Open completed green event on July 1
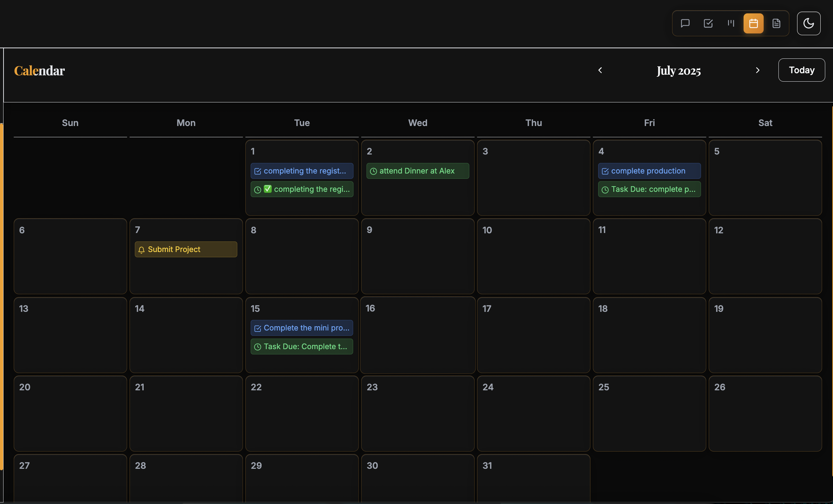This screenshot has height=504, width=833. (302, 189)
